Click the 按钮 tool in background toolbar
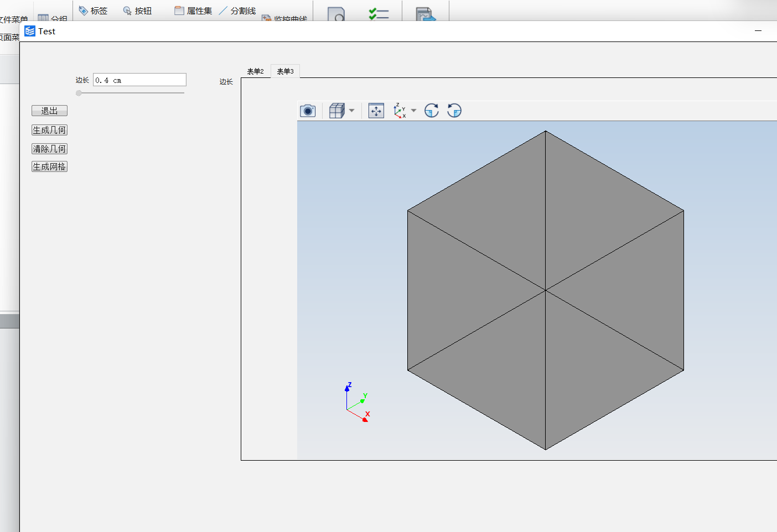 tap(137, 11)
